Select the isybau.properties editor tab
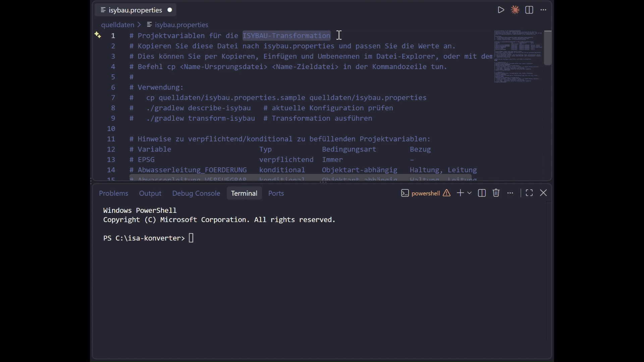644x362 pixels. tap(136, 10)
